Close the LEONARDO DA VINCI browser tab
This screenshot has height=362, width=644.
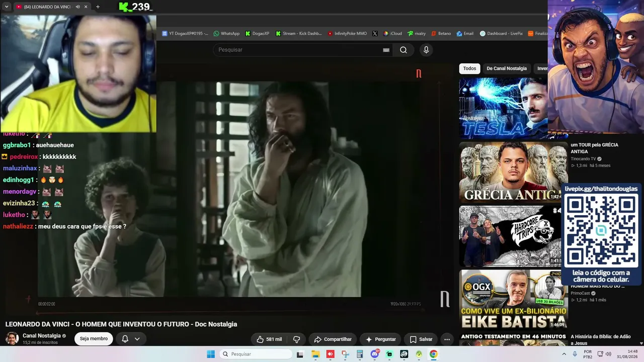pyautogui.click(x=86, y=7)
